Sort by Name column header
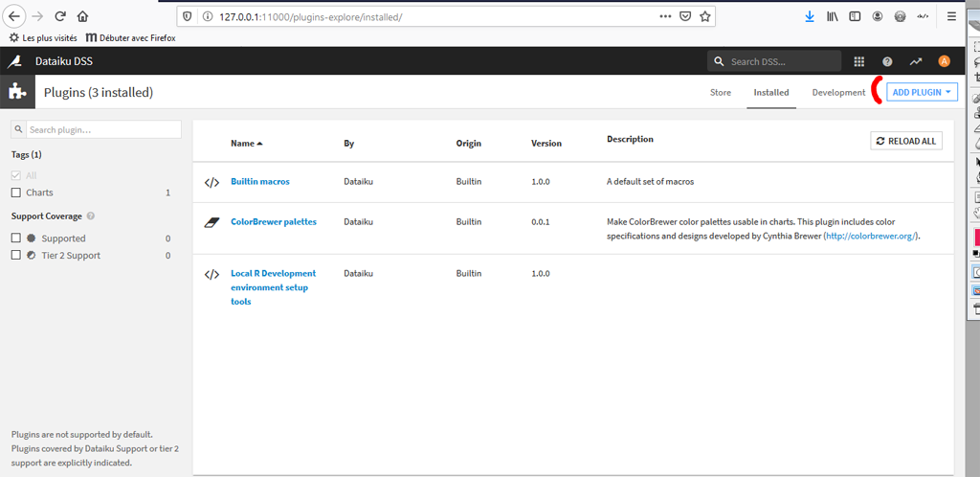This screenshot has height=477, width=980. click(246, 143)
